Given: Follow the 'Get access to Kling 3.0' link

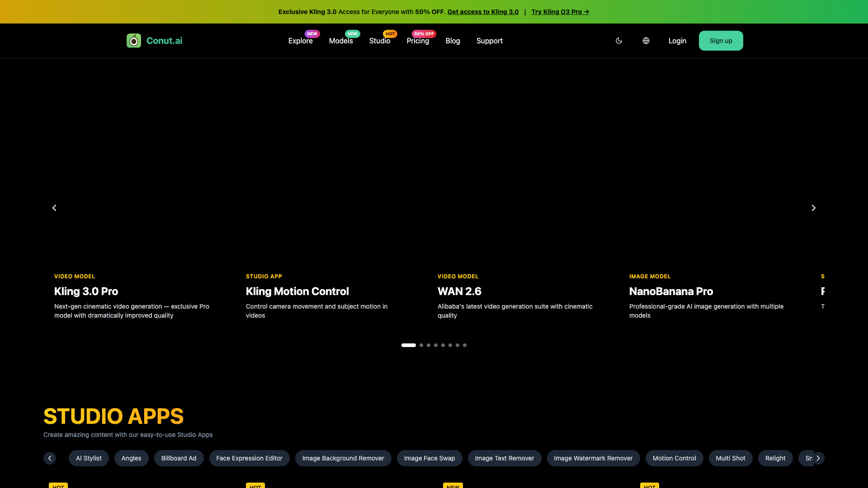Looking at the screenshot, I should (x=483, y=12).
